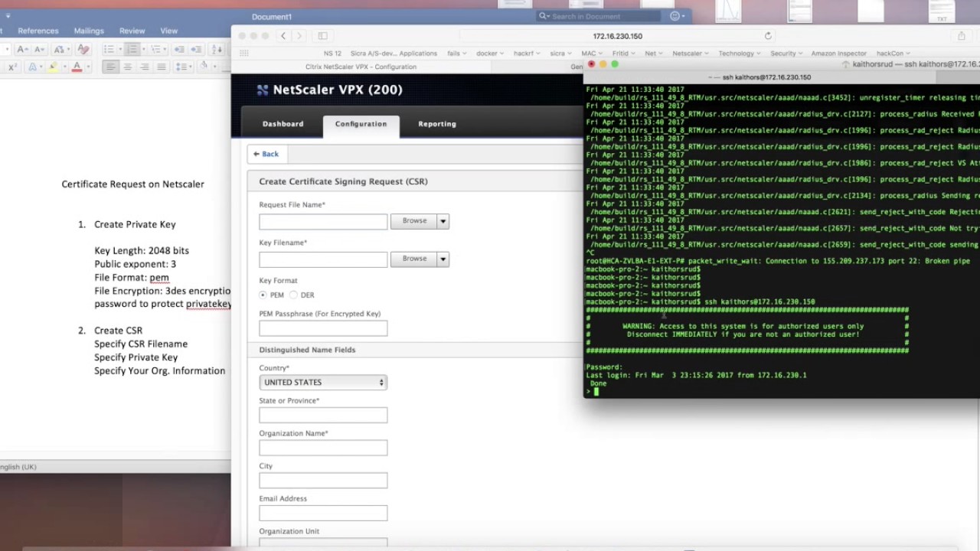Decrease indent in Word ribbon
The width and height of the screenshot is (980, 551).
(179, 49)
